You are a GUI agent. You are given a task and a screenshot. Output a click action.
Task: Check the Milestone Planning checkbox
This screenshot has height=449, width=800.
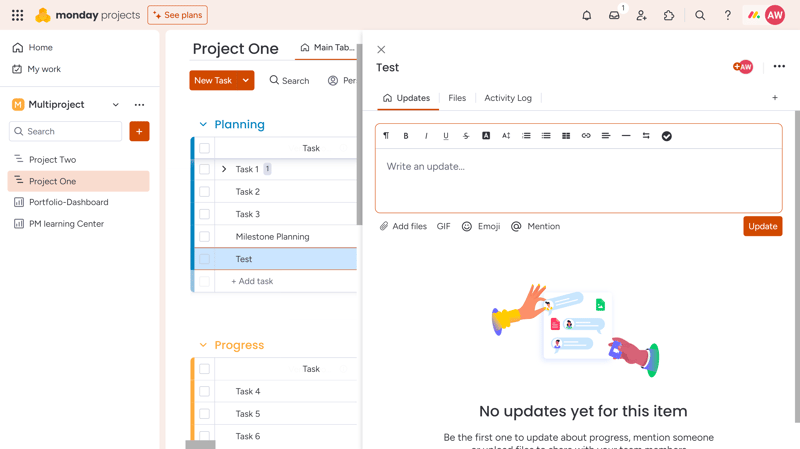click(x=205, y=237)
